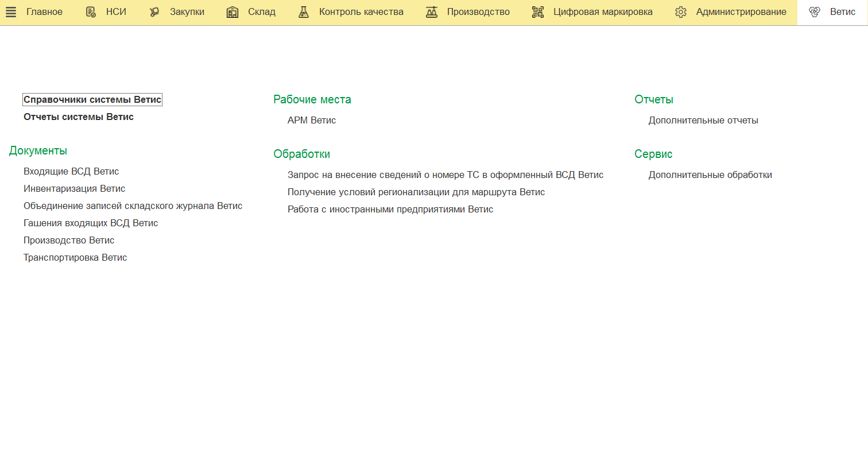The width and height of the screenshot is (868, 449).
Task: Switch to the Главное section
Action: pos(44,12)
